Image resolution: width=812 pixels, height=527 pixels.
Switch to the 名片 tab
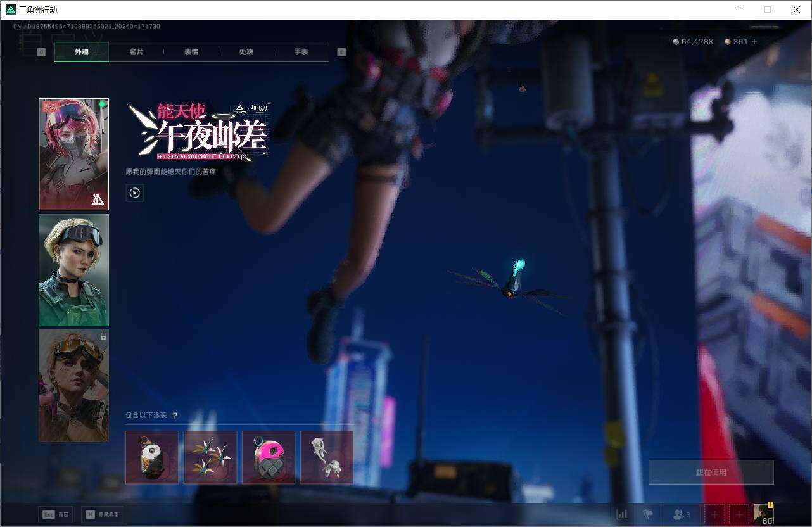pos(136,52)
